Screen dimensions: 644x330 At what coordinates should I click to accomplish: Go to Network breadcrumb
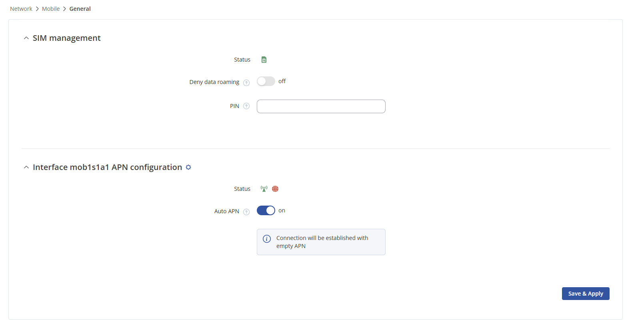(21, 9)
